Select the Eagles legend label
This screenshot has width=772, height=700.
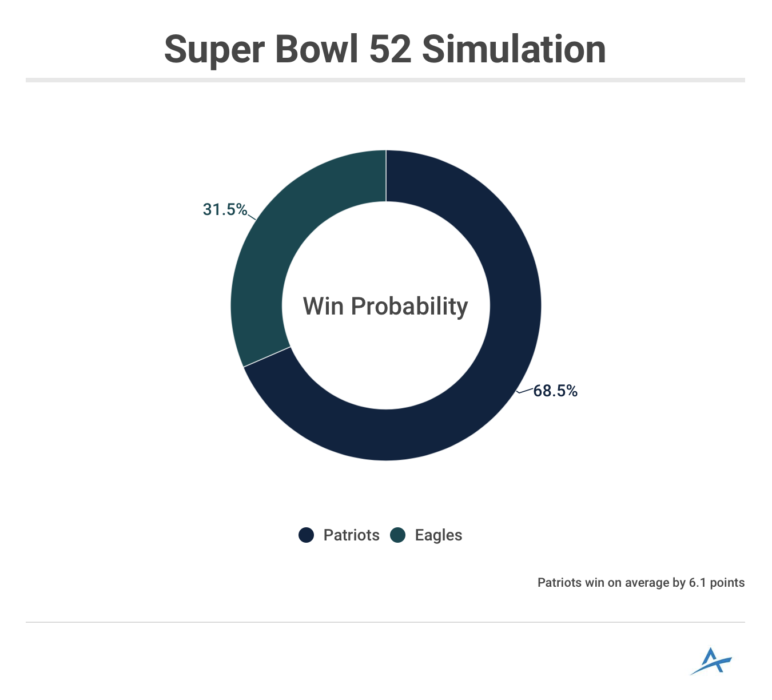438,535
